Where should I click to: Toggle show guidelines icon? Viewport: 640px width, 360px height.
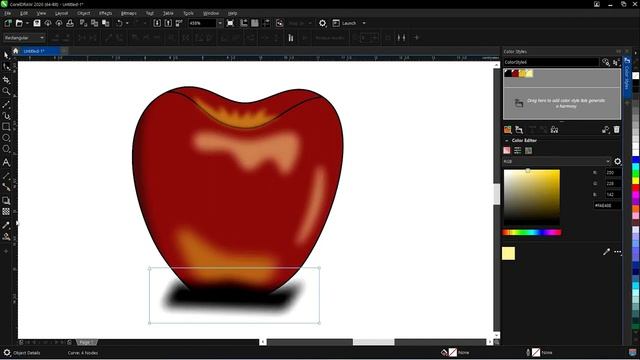266,23
